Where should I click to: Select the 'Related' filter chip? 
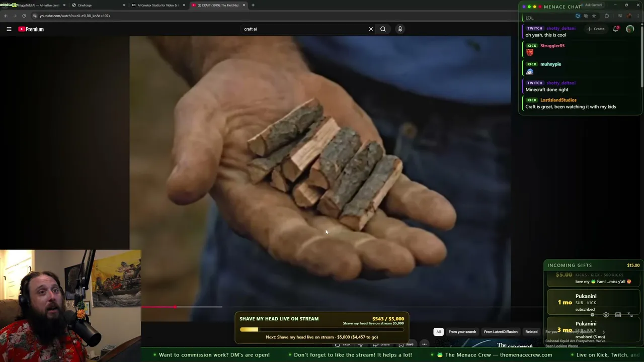point(531,332)
